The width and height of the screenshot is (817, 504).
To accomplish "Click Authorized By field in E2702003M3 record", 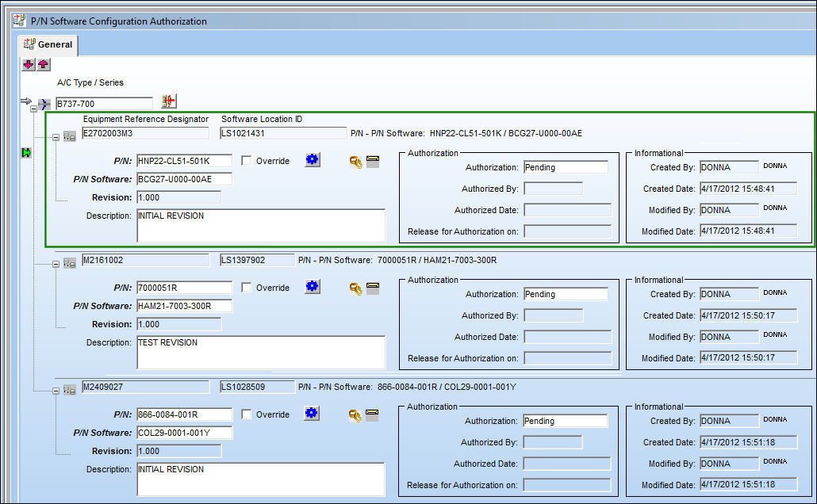I will pos(554,189).
